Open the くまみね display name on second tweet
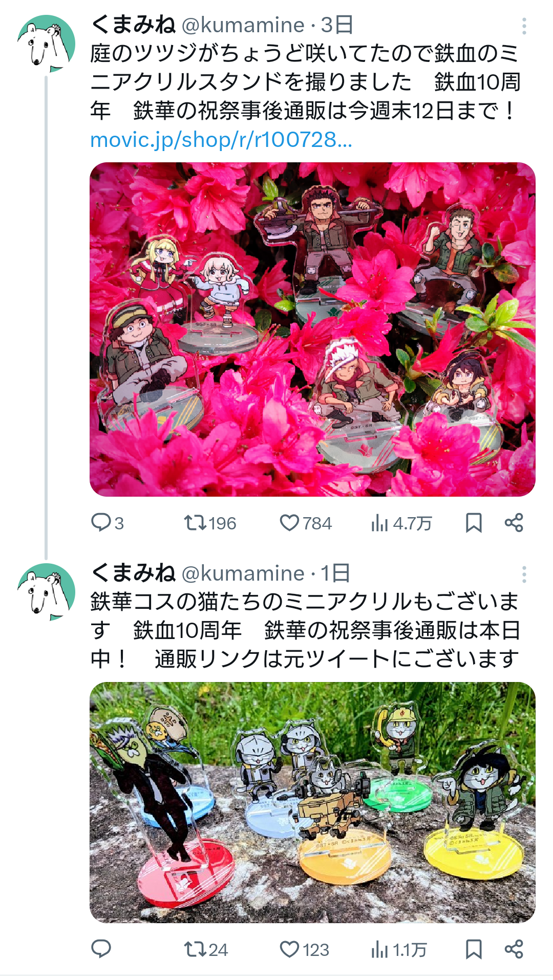Viewport: 553px width, 980px height. 133,573
